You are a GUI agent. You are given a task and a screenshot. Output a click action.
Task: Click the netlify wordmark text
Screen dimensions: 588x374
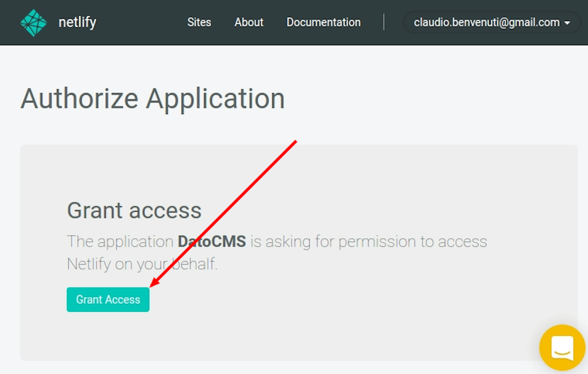pos(78,22)
